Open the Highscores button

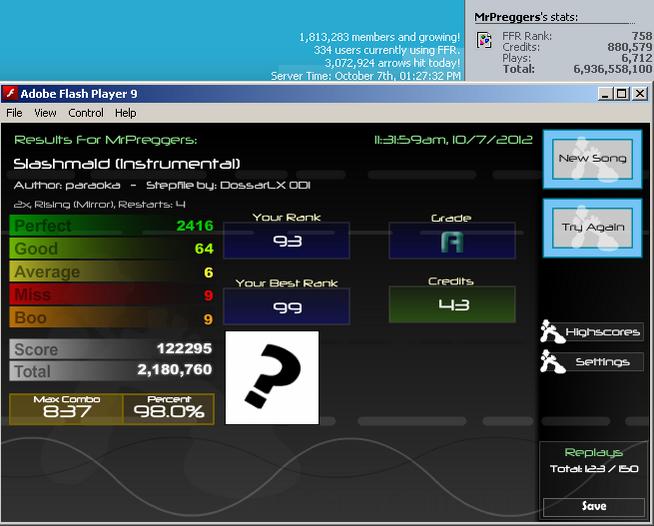coord(602,332)
